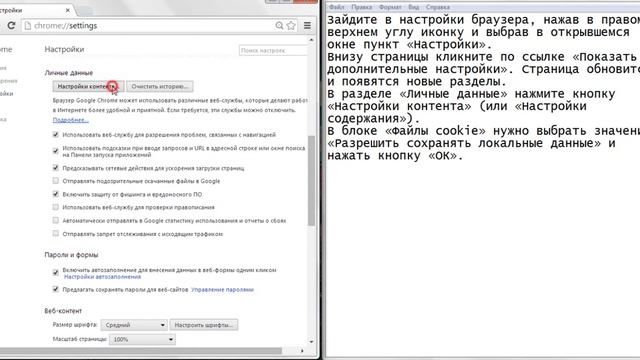Enable Отправлять запрет отслеживания checkbox
This screenshot has width=640, height=360.
[x=56, y=234]
